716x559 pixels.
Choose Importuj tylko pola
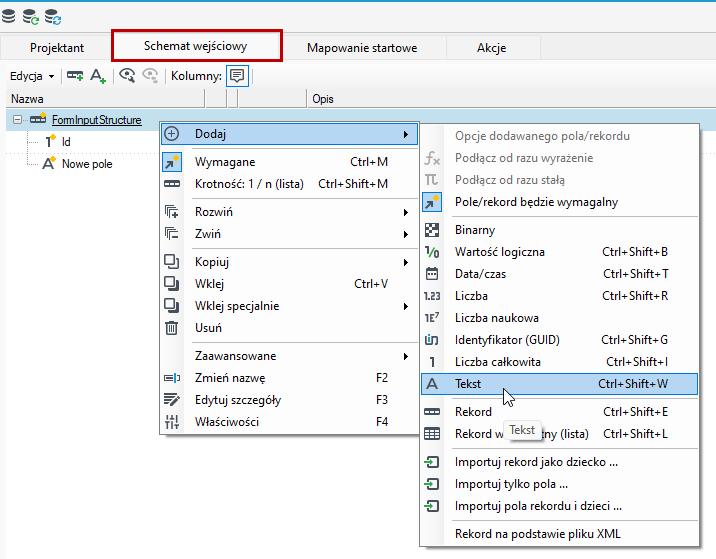[560, 484]
